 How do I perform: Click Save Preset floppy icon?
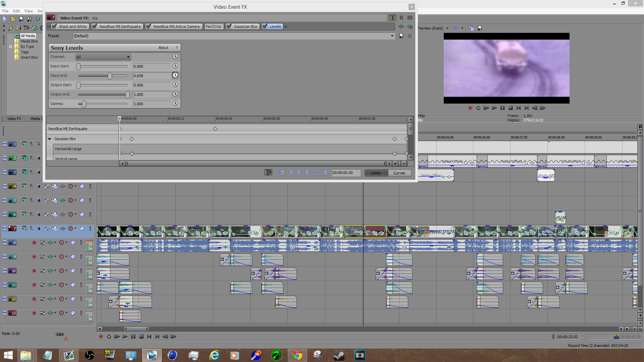coord(401,36)
